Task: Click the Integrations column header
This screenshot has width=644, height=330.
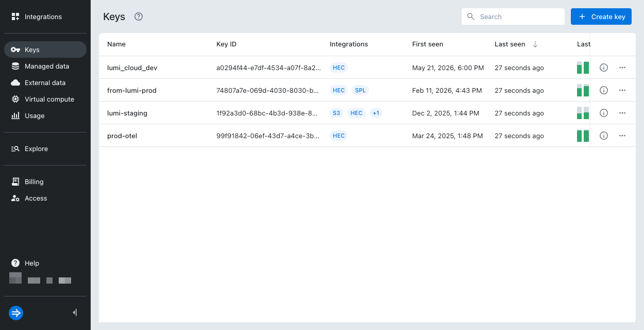Action: tap(349, 44)
